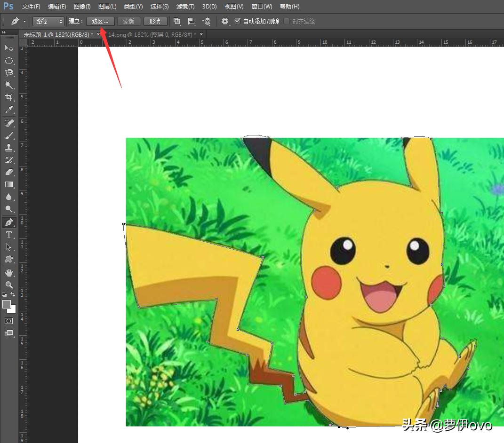Viewport: 504px width, 443px height.
Task: Toggle Quick Mask mode icon
Action: tap(8, 321)
